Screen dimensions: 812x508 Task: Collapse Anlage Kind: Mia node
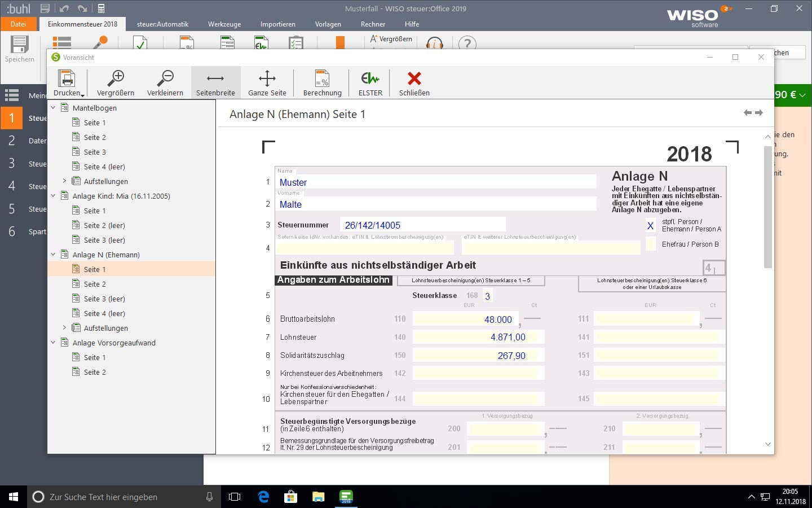54,196
